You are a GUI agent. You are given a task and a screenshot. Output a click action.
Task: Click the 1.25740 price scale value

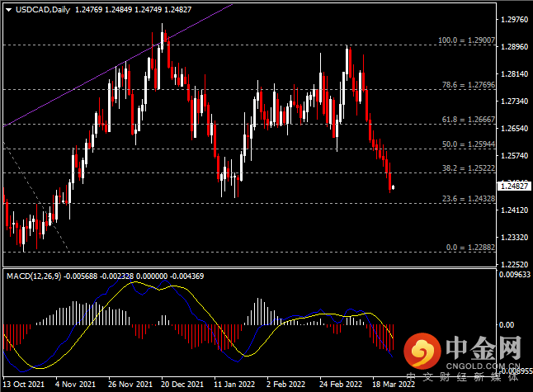coord(515,155)
